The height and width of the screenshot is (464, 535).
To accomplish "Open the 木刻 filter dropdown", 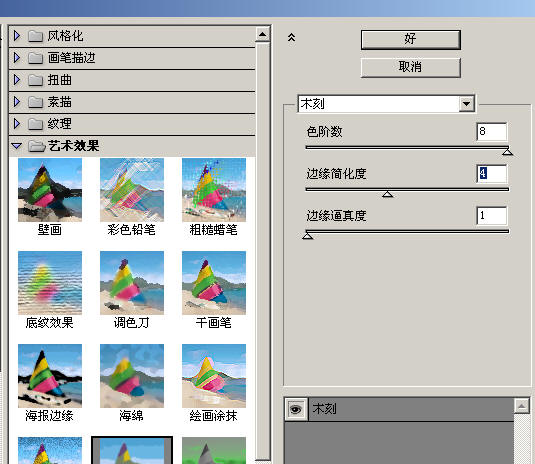I will 466,103.
